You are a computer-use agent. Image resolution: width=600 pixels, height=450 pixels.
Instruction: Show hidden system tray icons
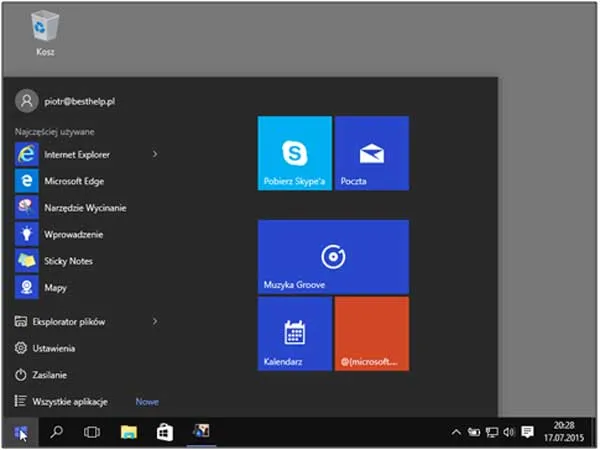tap(456, 432)
